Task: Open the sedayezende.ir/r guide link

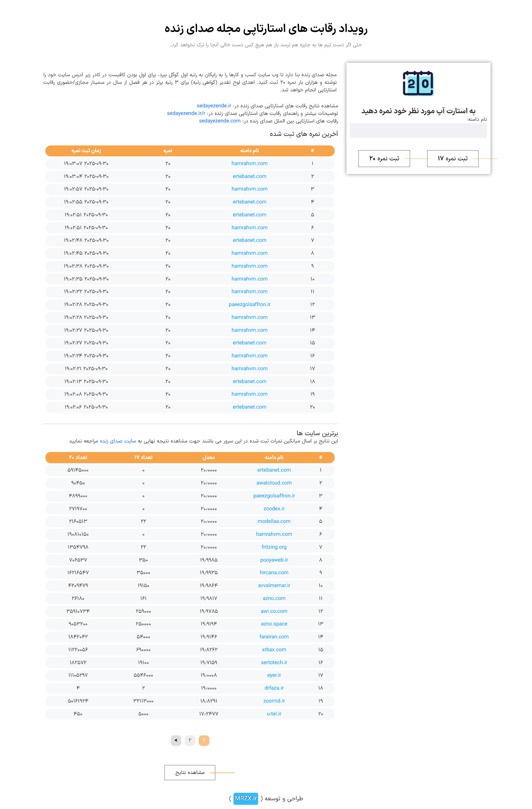Action: click(x=186, y=113)
